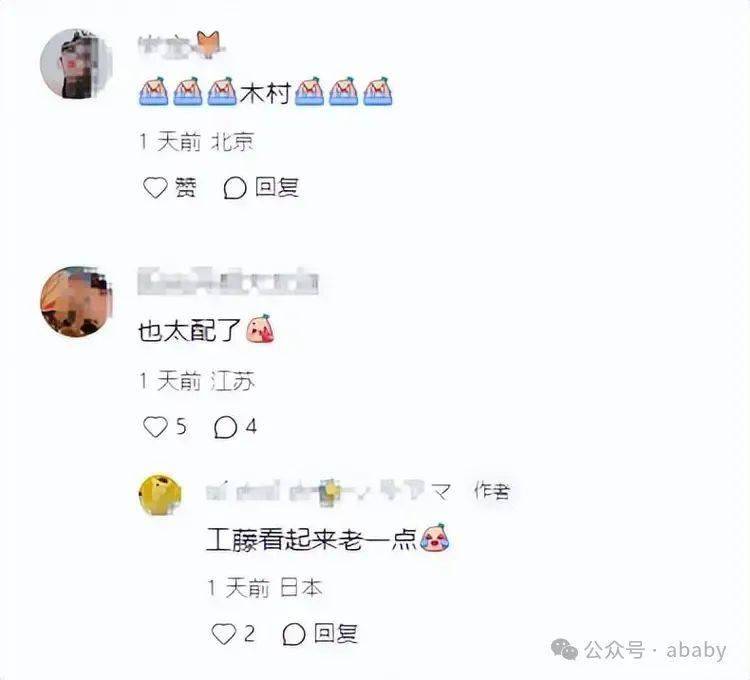Screen dimensions: 750x680
Task: Click the WeChat 公众号 ababy watermark icon
Action: 564,650
